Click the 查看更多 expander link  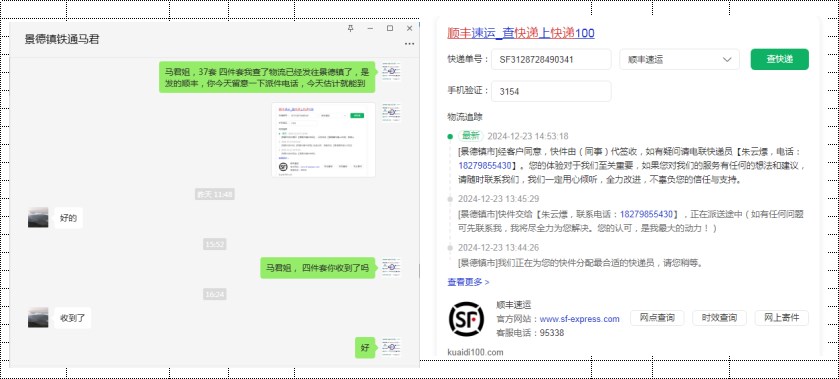[468, 282]
